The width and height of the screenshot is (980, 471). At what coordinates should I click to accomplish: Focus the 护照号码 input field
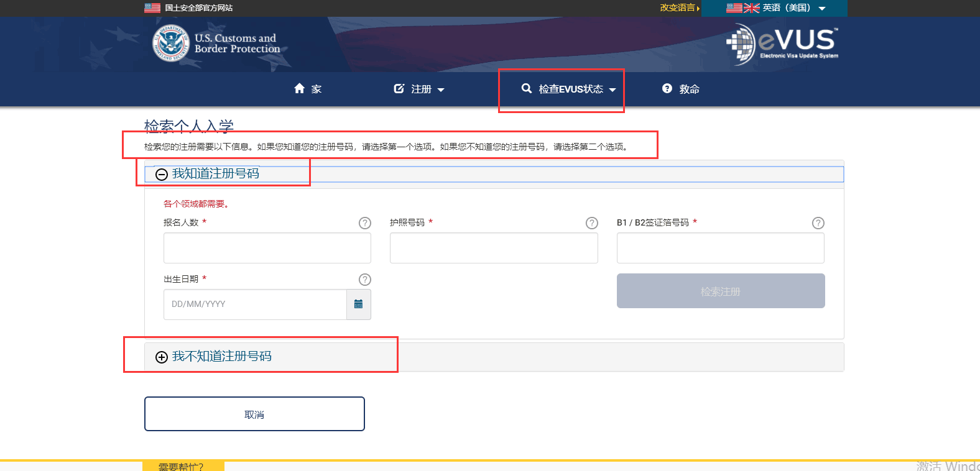point(494,248)
